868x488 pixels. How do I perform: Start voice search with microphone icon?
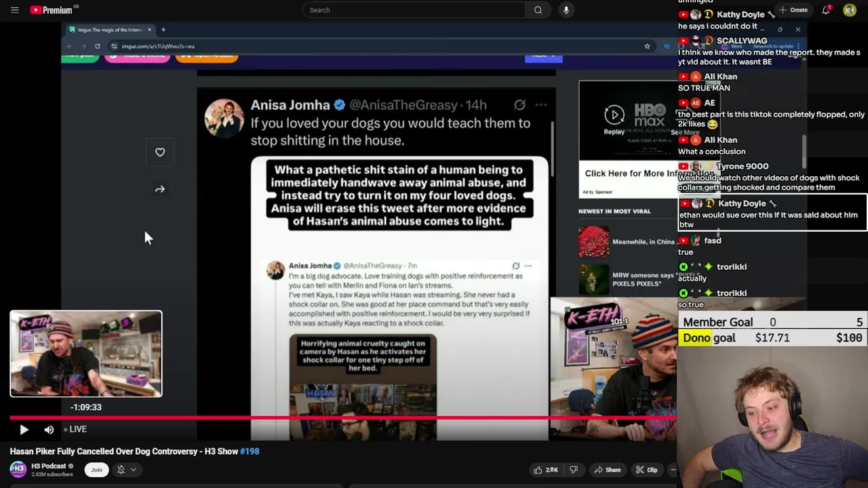pos(566,10)
